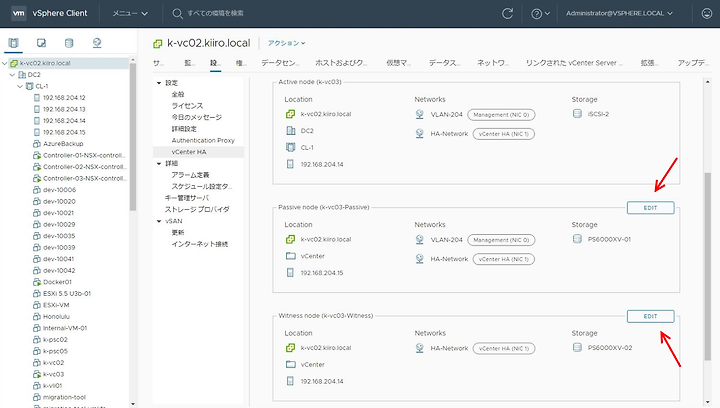Screen dimensions: 720x408
Task: Open the データストア tab
Action: point(444,63)
